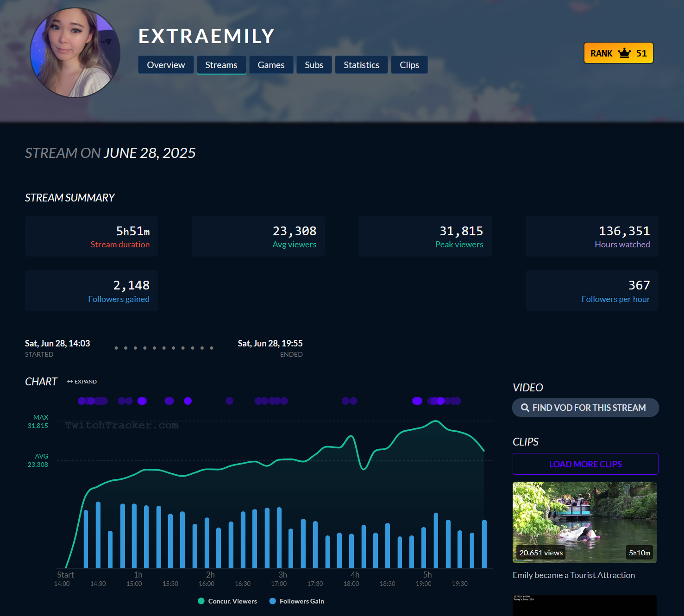
Task: Open the Statistics tab
Action: 361,65
